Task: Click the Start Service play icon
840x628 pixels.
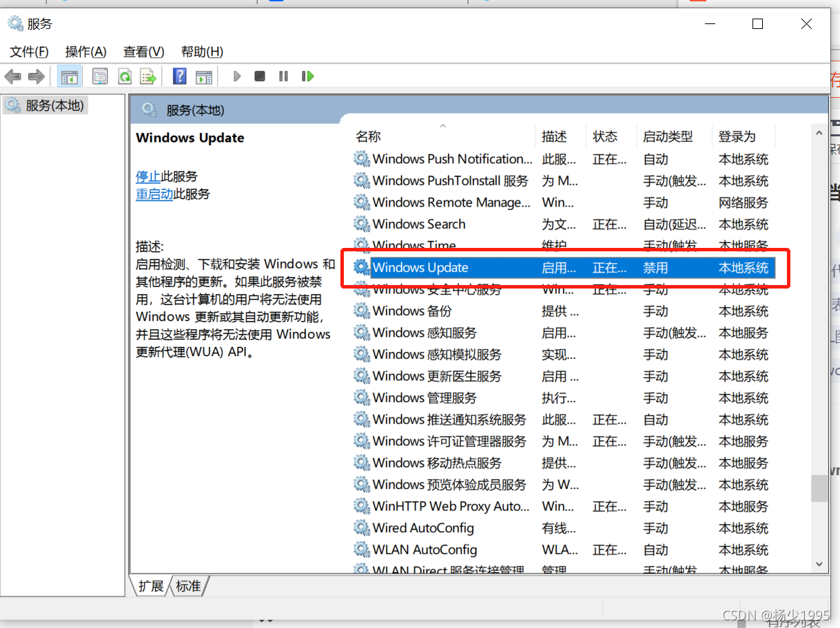Action: tap(237, 76)
